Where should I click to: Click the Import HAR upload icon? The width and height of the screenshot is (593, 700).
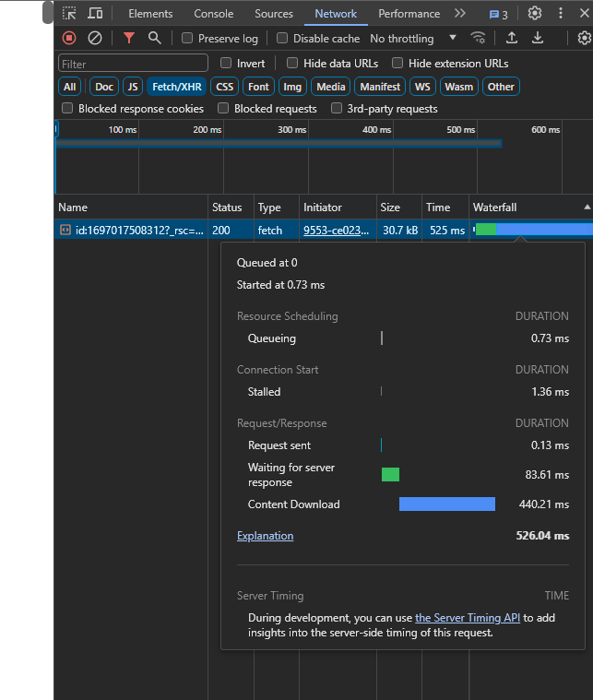tap(512, 38)
